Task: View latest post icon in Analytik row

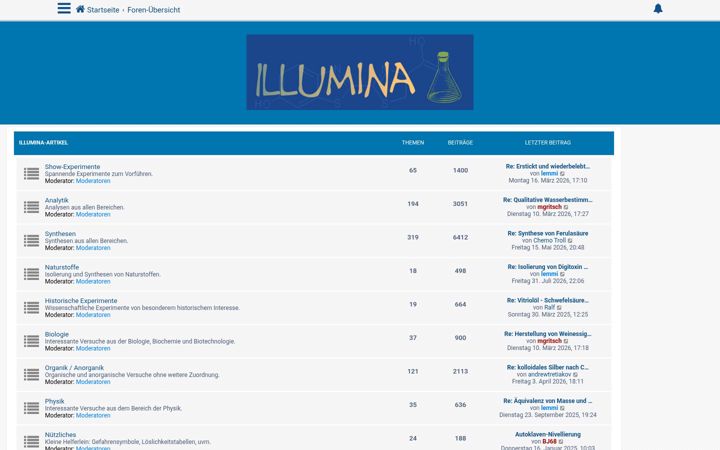Action: [566, 207]
